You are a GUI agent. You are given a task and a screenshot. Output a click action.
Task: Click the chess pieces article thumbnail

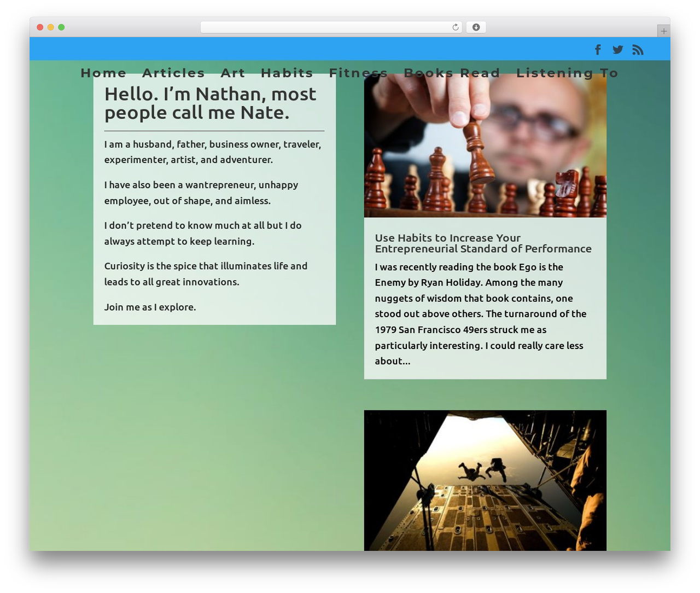(485, 146)
